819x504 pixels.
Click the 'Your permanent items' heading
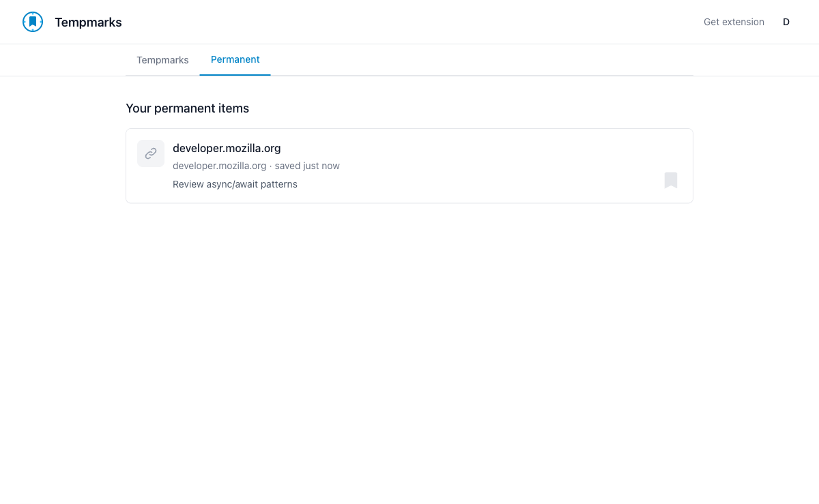[x=187, y=108]
